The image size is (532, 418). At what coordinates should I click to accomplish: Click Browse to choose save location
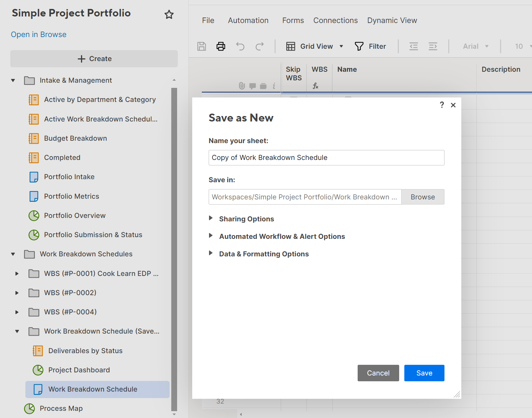tap(423, 197)
